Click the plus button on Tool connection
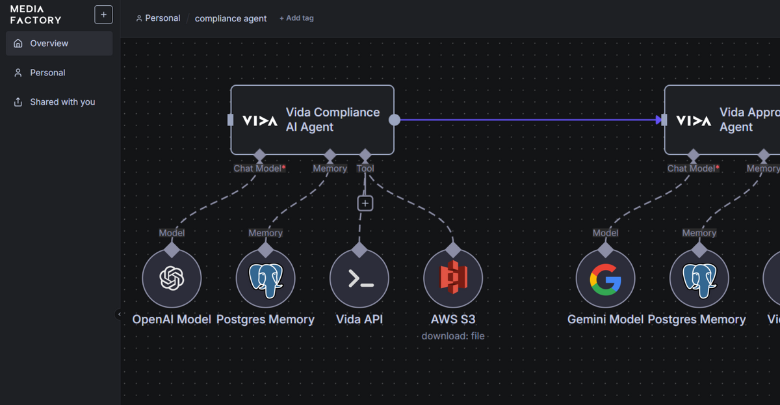The height and width of the screenshot is (405, 780). tap(365, 203)
